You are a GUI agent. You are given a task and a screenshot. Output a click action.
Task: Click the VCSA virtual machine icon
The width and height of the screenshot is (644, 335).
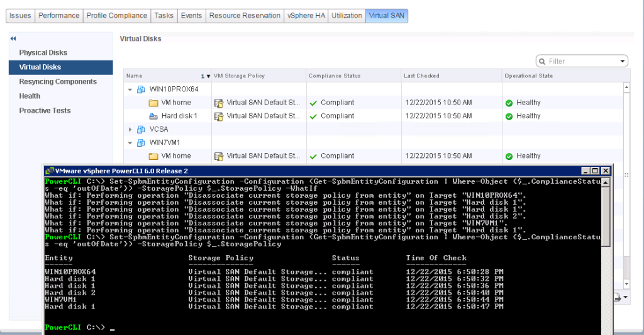[x=141, y=129]
